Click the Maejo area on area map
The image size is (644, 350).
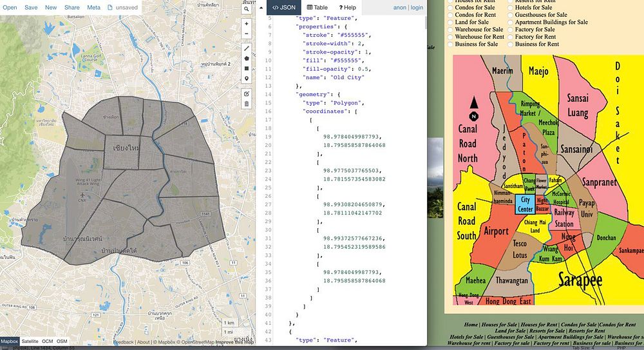click(538, 71)
